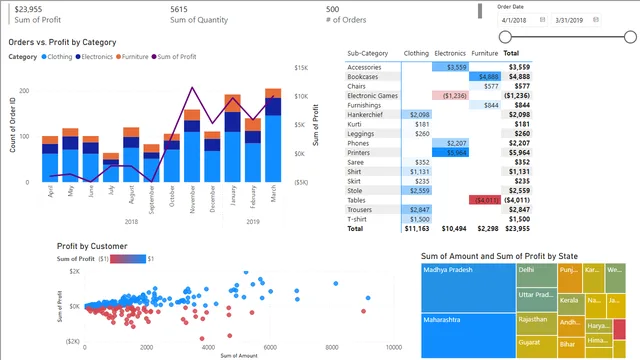The height and width of the screenshot is (360, 640).
Task: Click the Orders vs. Profit by Category title
Action: tap(62, 42)
